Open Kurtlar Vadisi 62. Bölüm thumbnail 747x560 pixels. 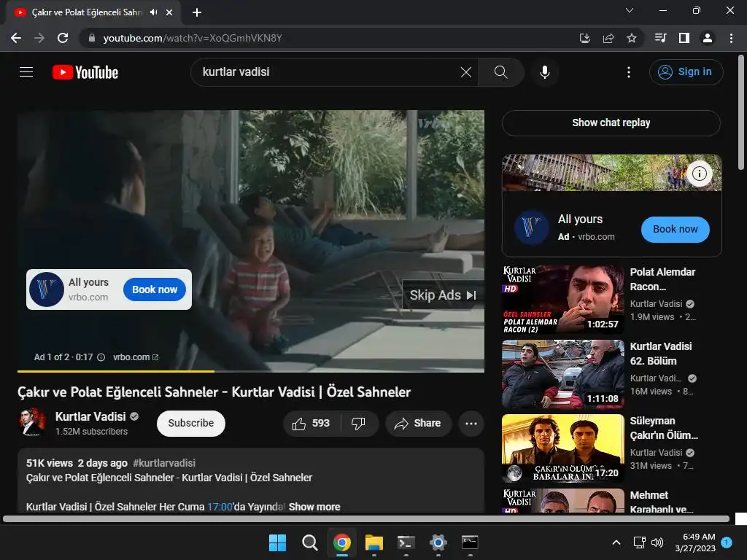coord(562,374)
